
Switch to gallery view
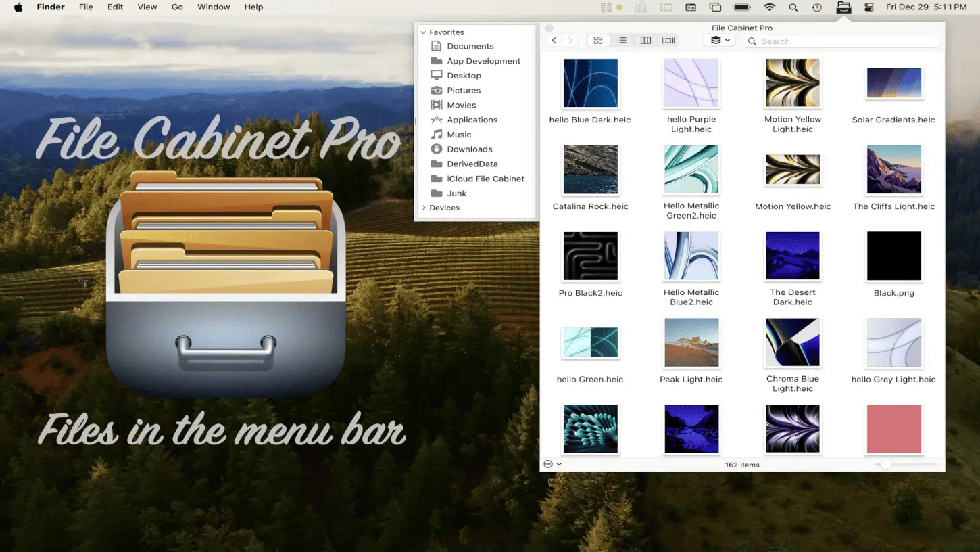668,41
